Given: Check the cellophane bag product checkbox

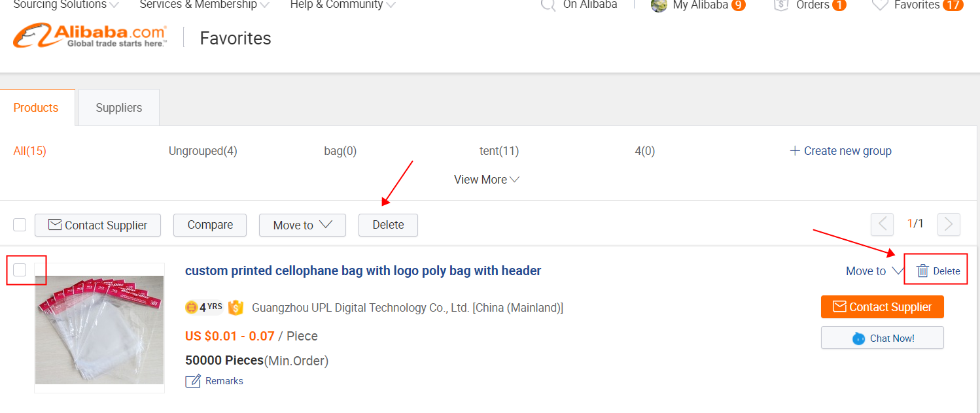Looking at the screenshot, I should [20, 270].
